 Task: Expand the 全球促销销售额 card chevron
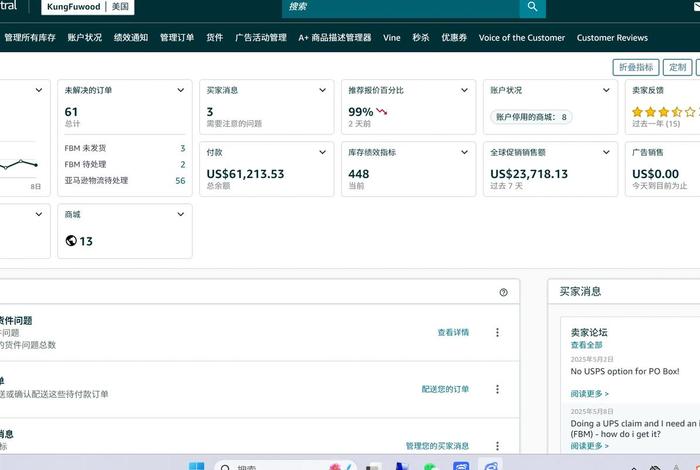pos(606,152)
